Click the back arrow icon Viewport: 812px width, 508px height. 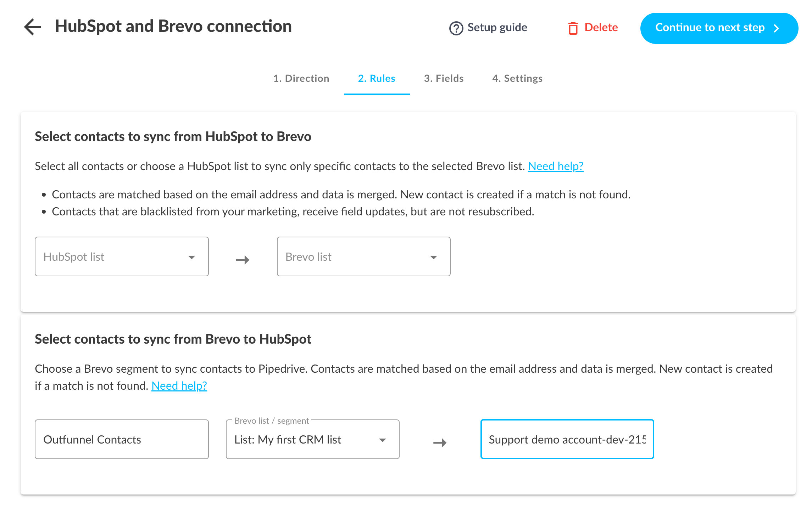pyautogui.click(x=33, y=27)
